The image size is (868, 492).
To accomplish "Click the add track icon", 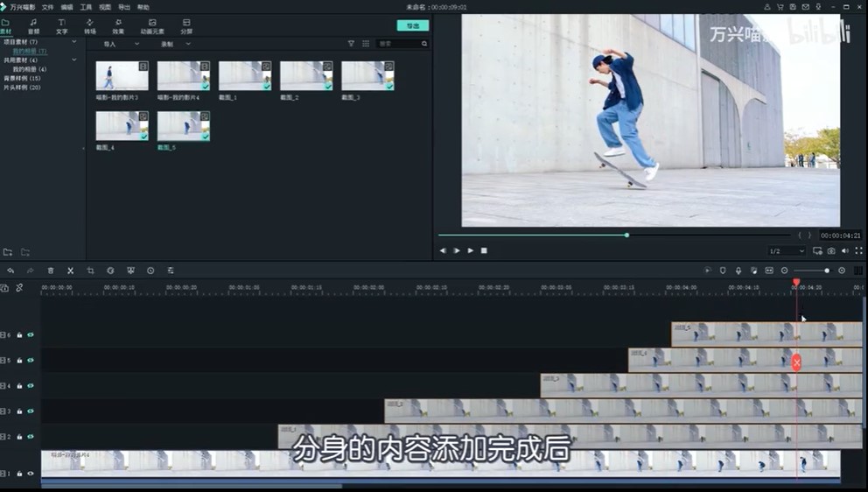I will click(4, 287).
